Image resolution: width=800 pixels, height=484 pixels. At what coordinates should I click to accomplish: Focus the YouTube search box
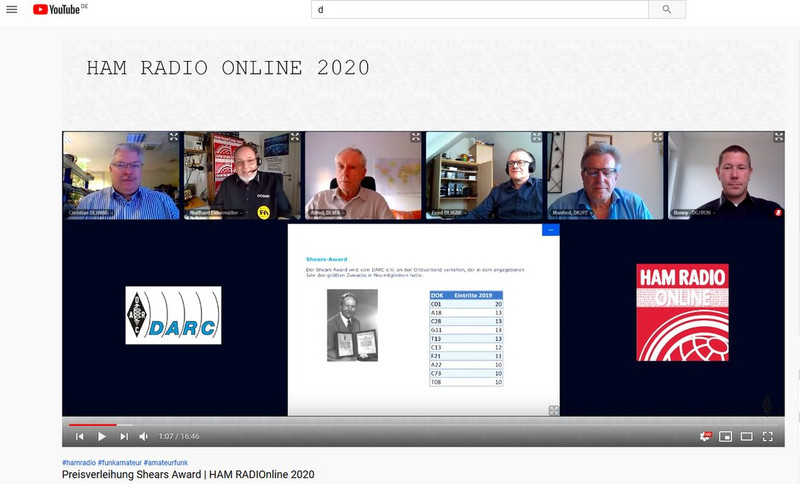click(x=480, y=9)
